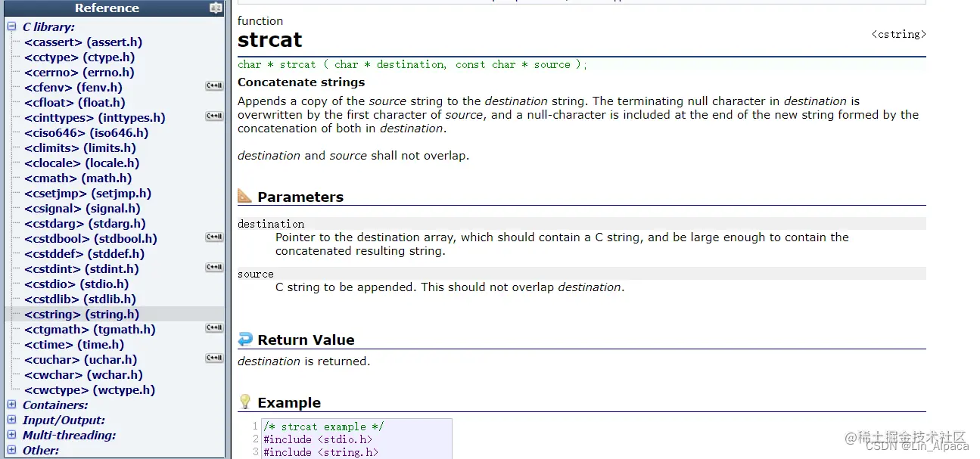This screenshot has width=980, height=459.
Task: Open <cmath> (math.h) reference
Action: (78, 178)
